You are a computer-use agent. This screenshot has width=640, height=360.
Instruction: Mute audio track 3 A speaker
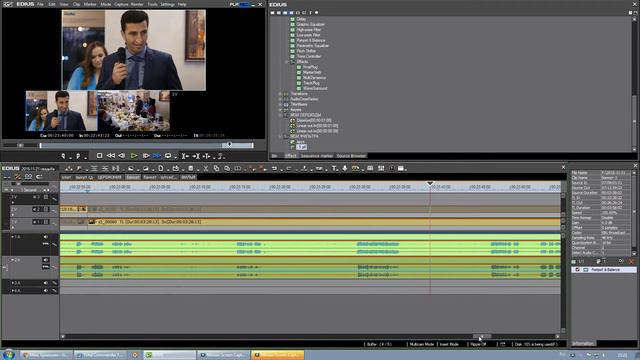pyautogui.click(x=46, y=283)
